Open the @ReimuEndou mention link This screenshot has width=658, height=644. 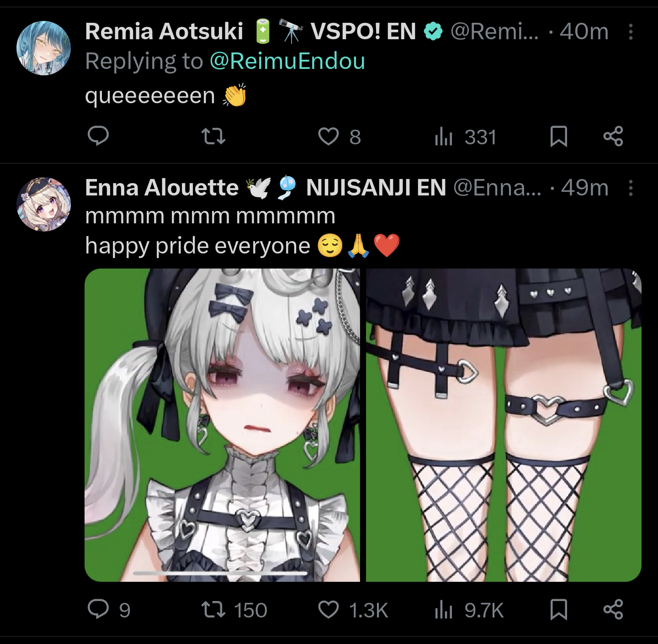(x=287, y=61)
